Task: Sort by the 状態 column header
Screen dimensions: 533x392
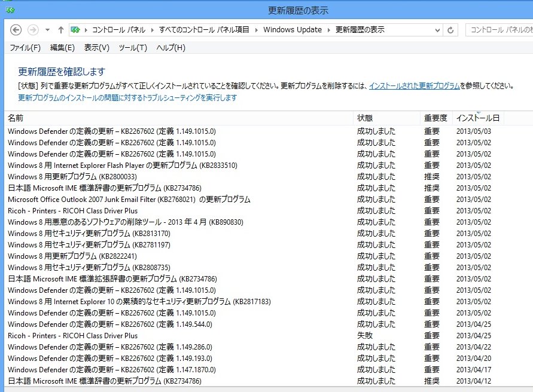Action: (x=387, y=118)
